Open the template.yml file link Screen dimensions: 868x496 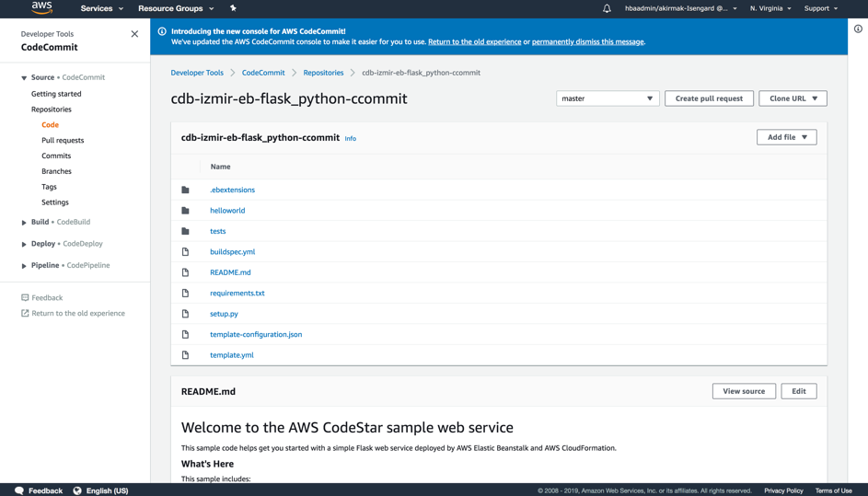(231, 355)
